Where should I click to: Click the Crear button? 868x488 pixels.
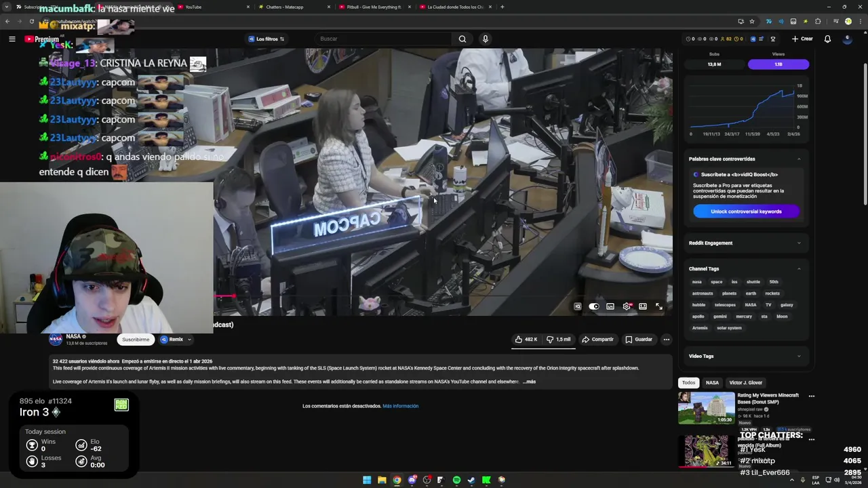click(802, 39)
